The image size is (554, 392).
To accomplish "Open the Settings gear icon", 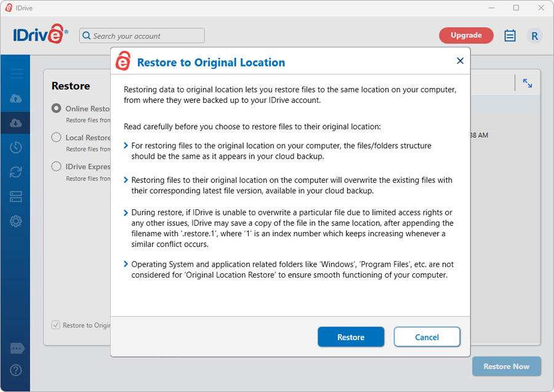I will pos(17,221).
